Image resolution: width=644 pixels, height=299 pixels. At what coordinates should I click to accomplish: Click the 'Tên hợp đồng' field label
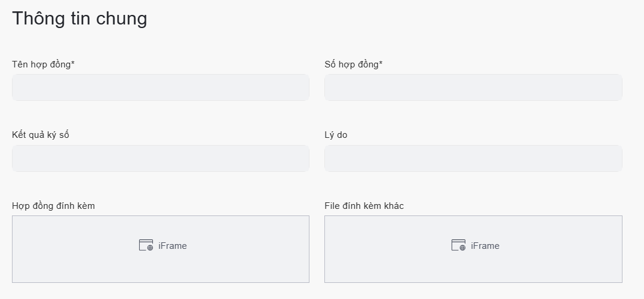click(x=41, y=64)
